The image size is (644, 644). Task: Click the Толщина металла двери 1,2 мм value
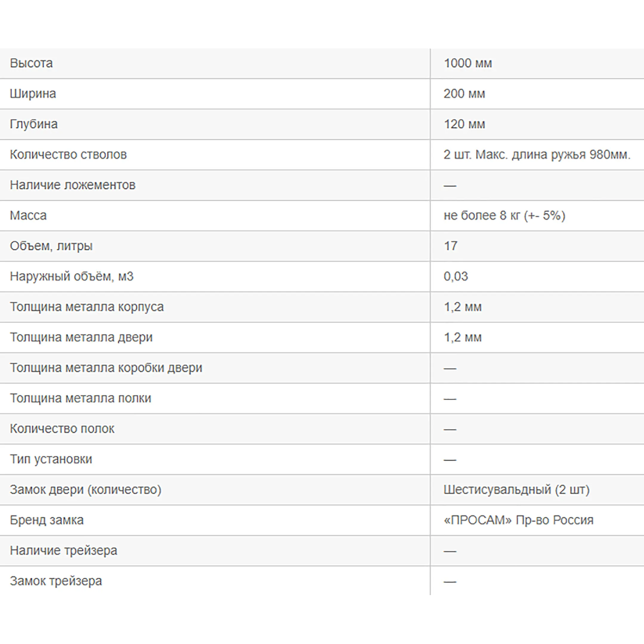(x=462, y=337)
